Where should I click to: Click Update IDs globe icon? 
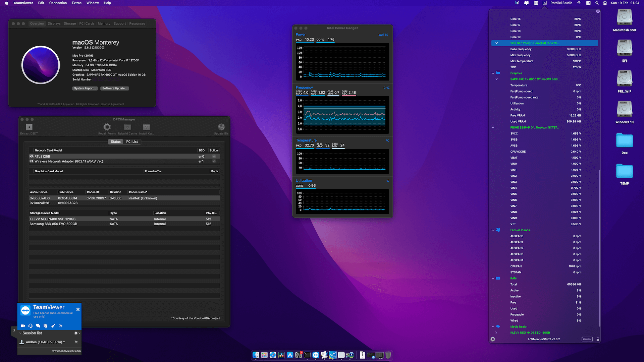tap(221, 127)
